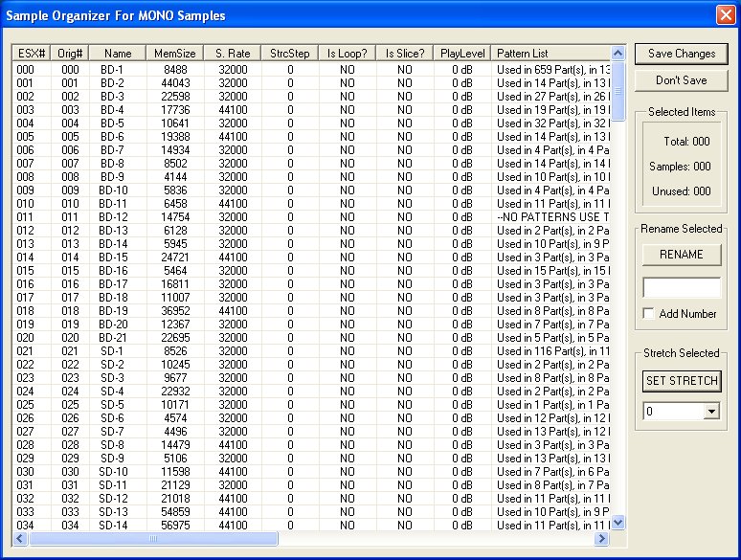Viewport: 741px width, 560px height.
Task: Click the PlayLevel column header
Action: coord(462,54)
